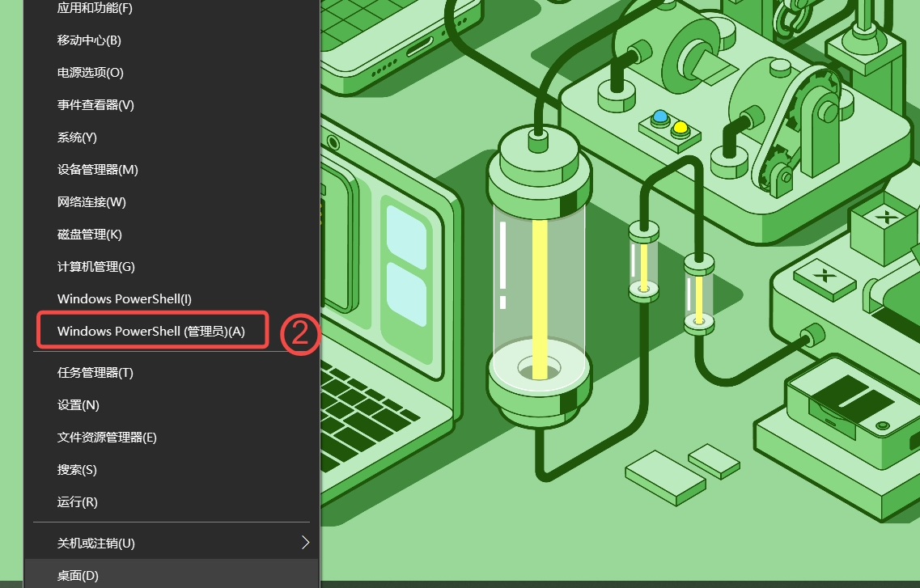This screenshot has height=588, width=920.
Task: Start Windows PowerShell(I)
Action: pos(172,299)
